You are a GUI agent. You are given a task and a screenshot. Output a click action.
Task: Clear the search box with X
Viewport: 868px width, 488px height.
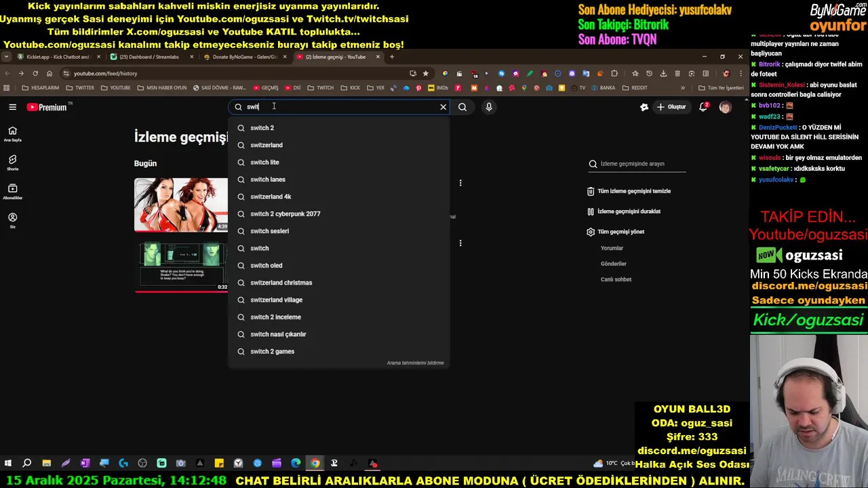(x=443, y=107)
